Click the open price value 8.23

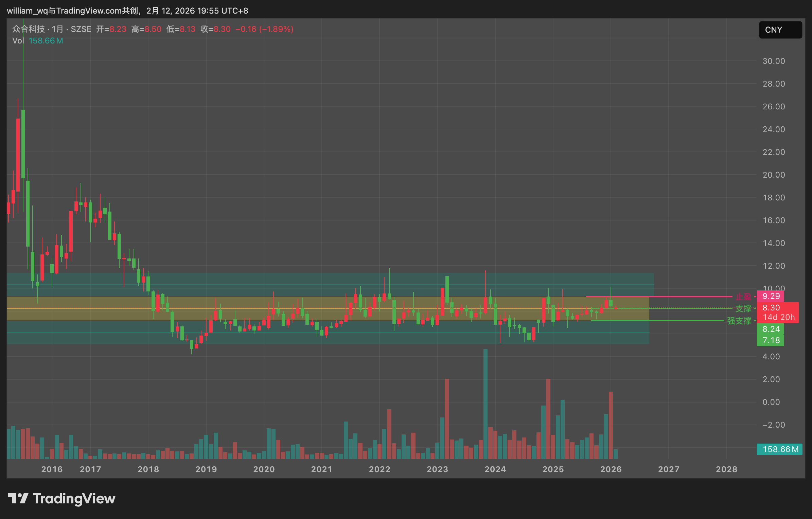[x=118, y=29]
